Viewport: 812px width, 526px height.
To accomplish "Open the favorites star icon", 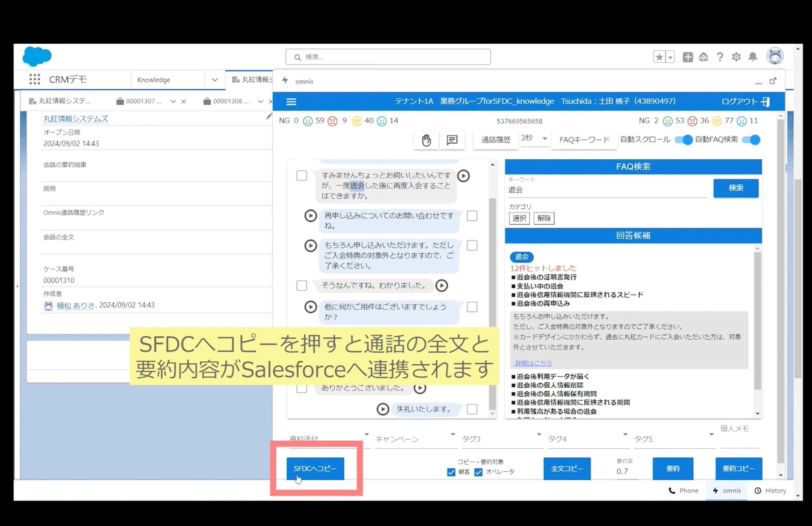I will (x=659, y=57).
